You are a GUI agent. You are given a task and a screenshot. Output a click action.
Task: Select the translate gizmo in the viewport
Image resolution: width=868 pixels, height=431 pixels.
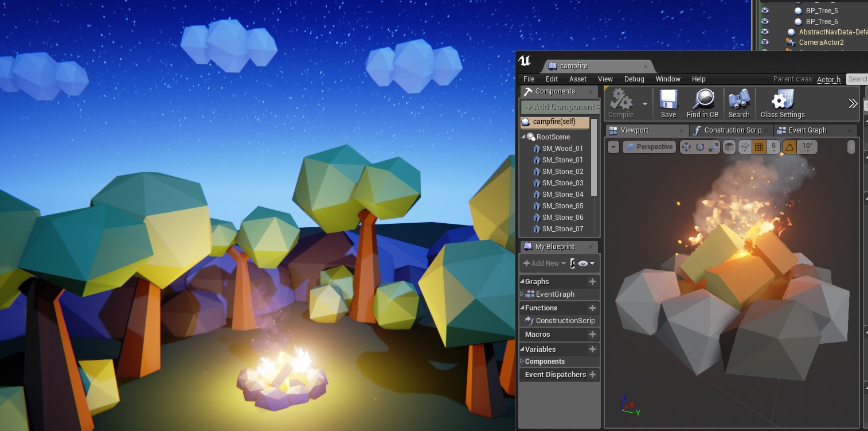[x=686, y=147]
